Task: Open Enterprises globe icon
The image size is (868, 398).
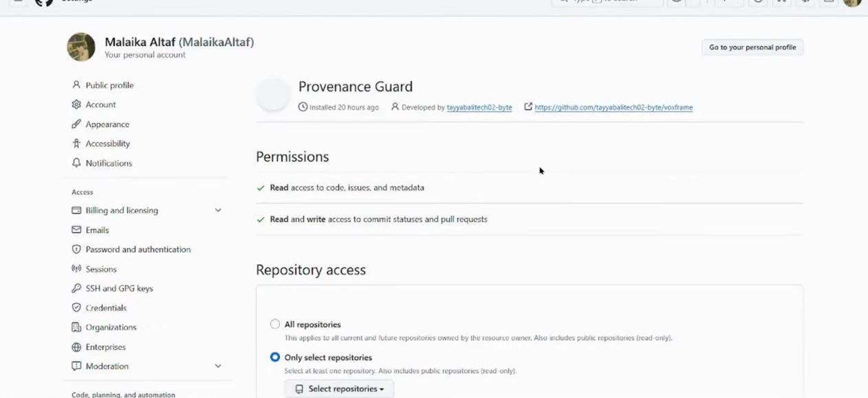Action: coord(76,347)
